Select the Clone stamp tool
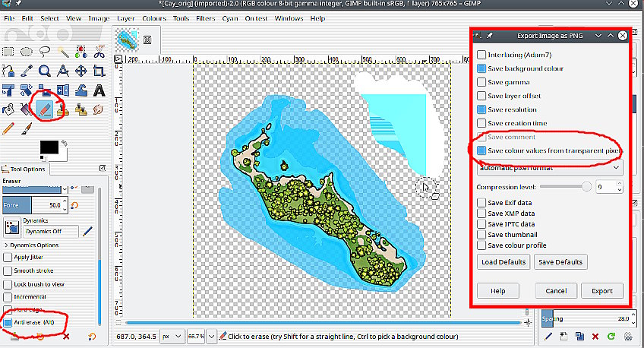Image resolution: width=644 pixels, height=348 pixels. 63,109
